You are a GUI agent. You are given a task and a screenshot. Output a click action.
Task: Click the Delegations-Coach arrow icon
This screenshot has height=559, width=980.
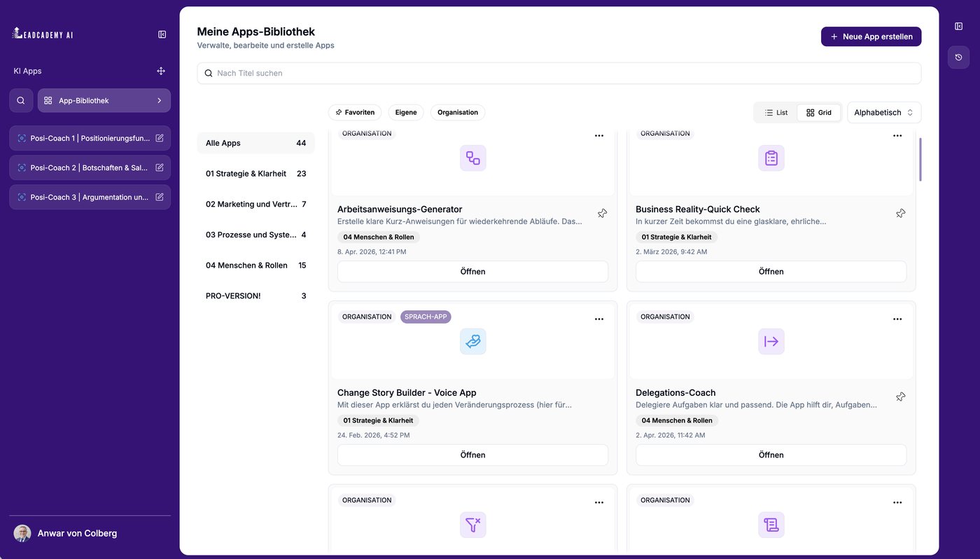[771, 342]
